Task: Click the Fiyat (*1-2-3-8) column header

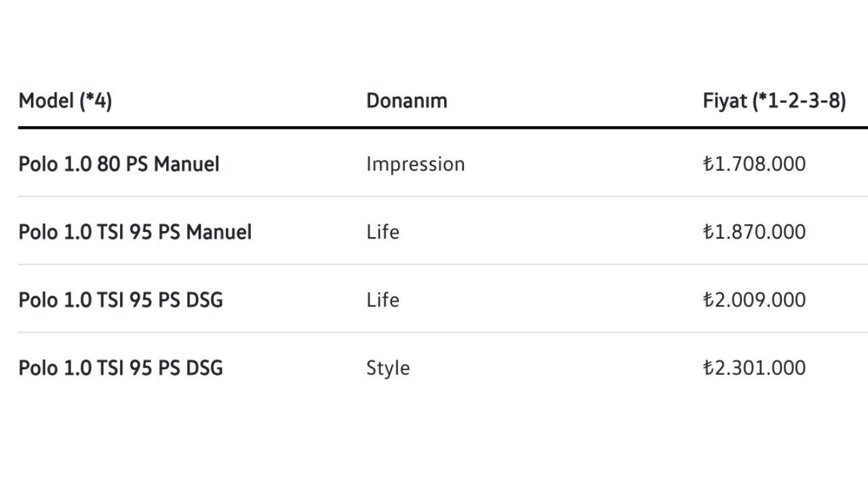Action: 774,101
